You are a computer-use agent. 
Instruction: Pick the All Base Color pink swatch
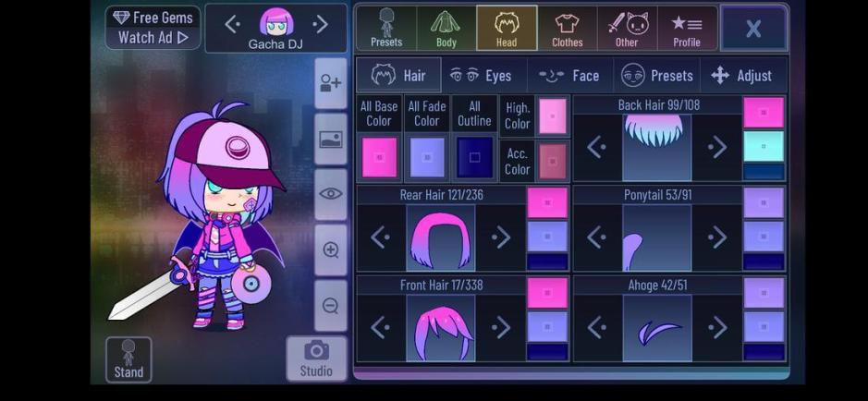[379, 158]
